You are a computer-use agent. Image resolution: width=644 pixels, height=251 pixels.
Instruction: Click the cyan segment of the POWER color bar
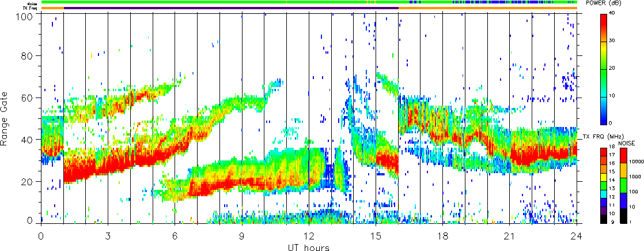tap(604, 97)
